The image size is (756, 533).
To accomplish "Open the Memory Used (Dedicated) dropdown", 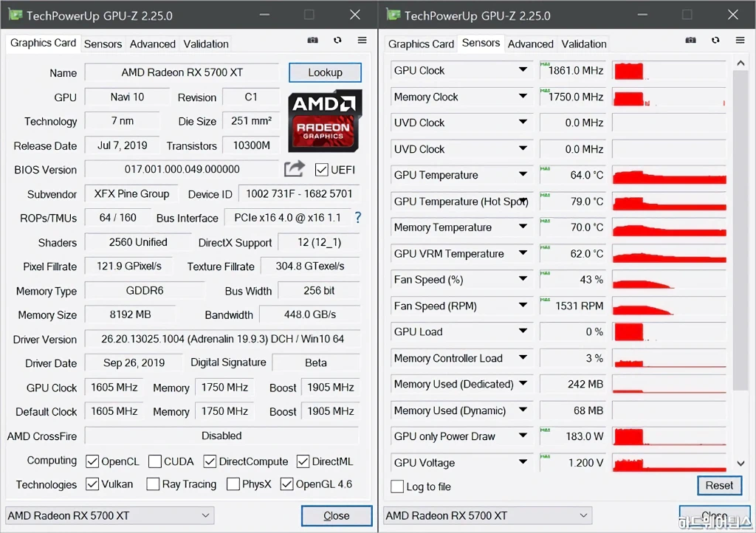I will click(x=523, y=384).
